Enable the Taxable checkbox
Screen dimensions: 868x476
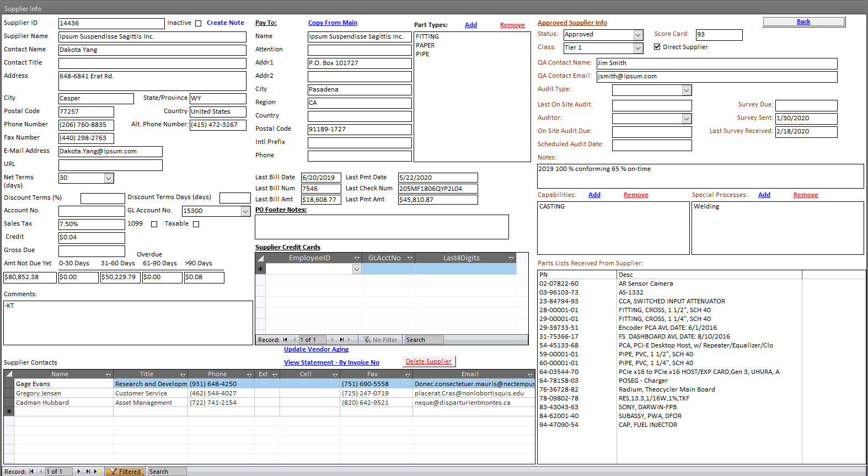(196, 224)
